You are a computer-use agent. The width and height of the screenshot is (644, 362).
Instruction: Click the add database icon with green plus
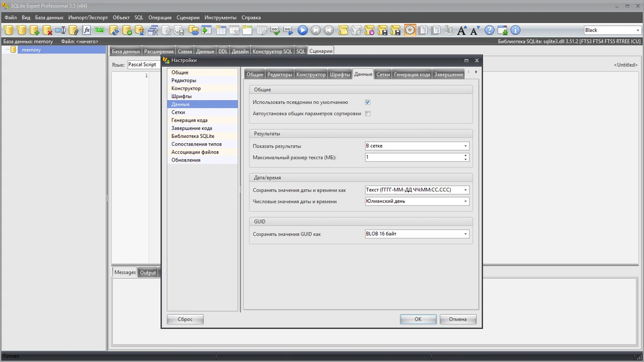tap(34, 30)
